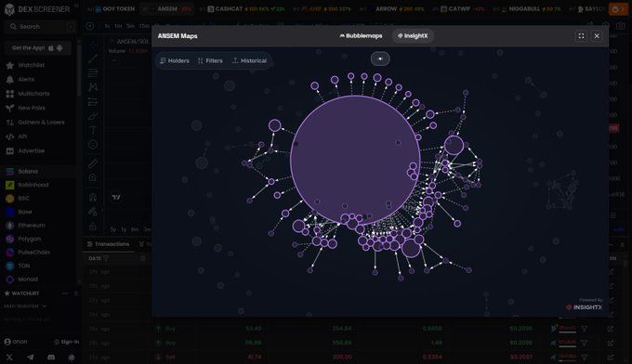Click the pause control pill above the bubble map
This screenshot has width=632, height=364.
(x=380, y=58)
